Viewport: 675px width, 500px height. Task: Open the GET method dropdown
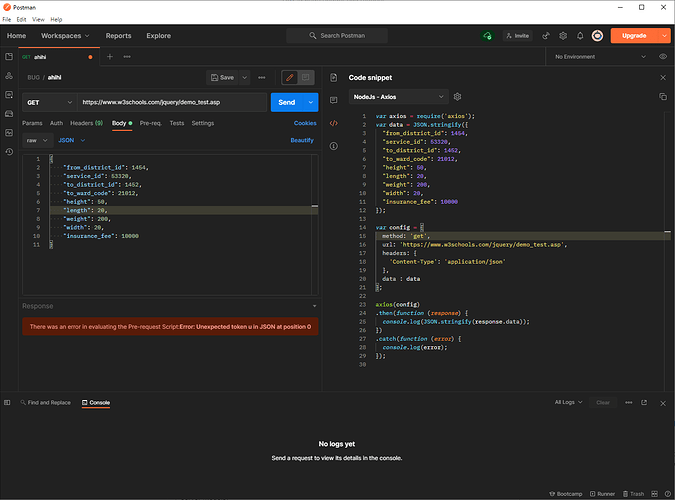click(x=50, y=102)
